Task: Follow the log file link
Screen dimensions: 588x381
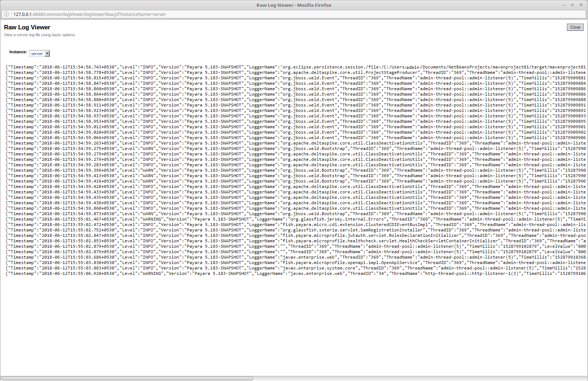Action: coord(34,35)
